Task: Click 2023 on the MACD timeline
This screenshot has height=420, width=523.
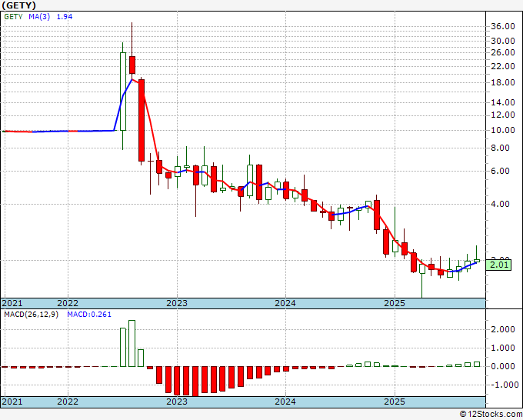Action: (x=177, y=402)
